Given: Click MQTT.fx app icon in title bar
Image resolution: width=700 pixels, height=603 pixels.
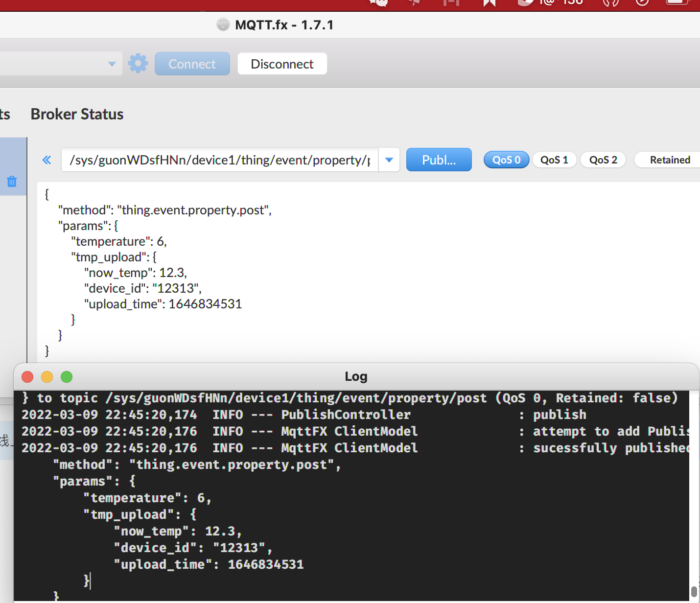Looking at the screenshot, I should tap(223, 24).
